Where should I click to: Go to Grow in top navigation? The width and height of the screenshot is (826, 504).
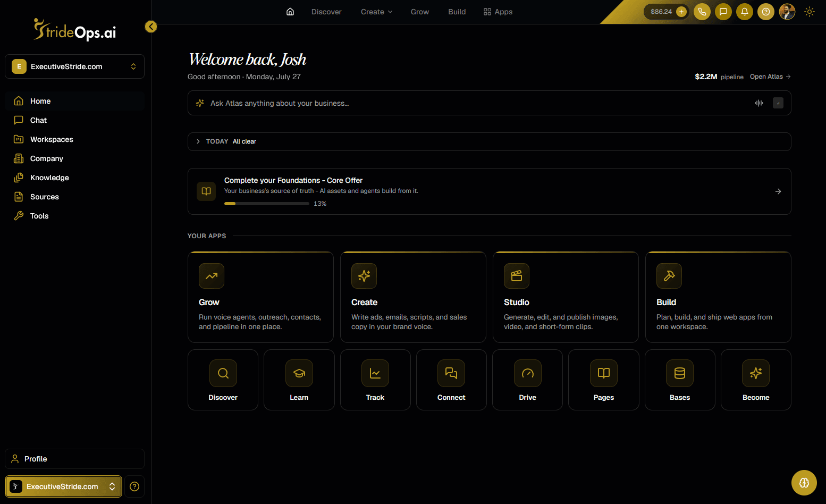(420, 12)
